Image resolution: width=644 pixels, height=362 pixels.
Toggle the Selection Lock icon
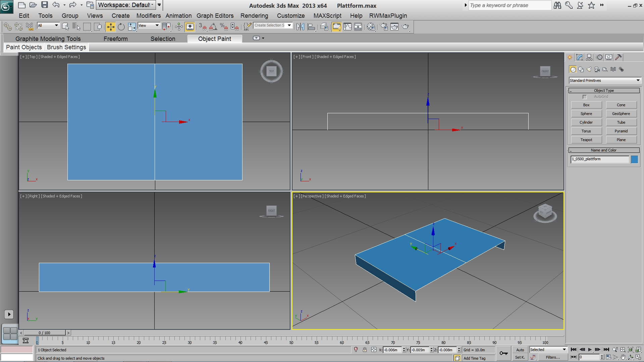tap(365, 350)
